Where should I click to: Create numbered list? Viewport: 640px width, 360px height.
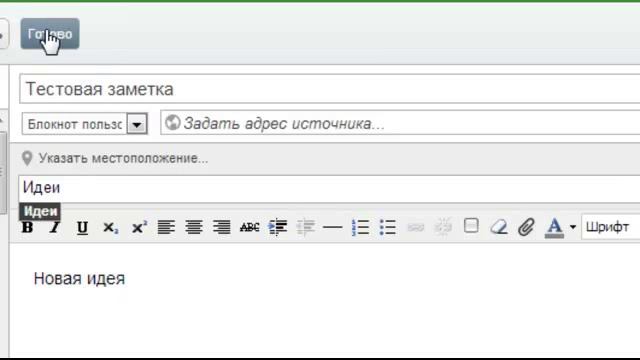(360, 227)
